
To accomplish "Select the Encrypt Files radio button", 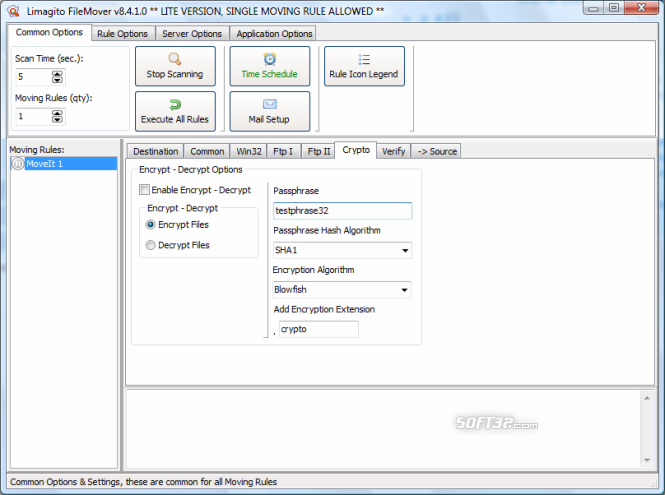I will pos(150,224).
